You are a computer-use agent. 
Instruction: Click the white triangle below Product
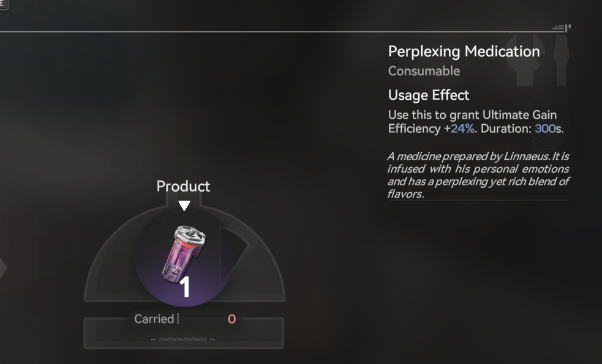coord(184,205)
